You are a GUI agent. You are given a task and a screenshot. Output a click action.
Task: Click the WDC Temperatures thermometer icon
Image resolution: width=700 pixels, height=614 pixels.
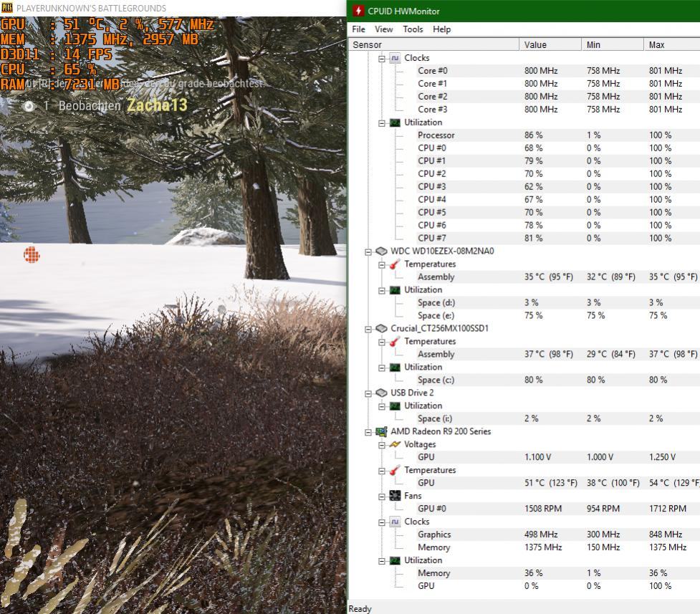(395, 264)
